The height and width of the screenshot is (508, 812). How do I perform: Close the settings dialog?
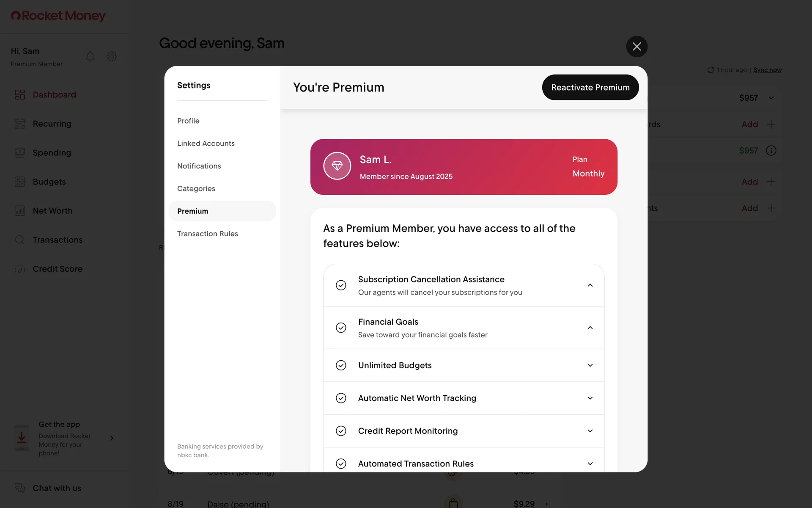637,47
